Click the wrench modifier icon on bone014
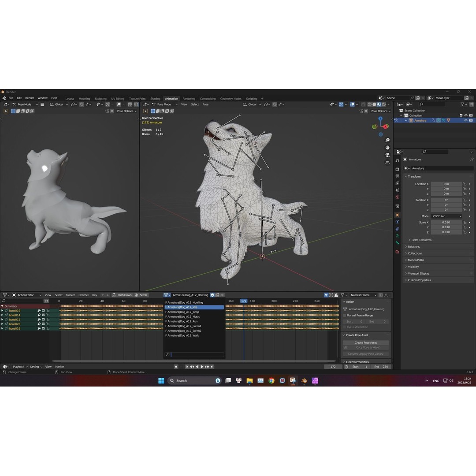This screenshot has width=476, height=476. pyautogui.click(x=39, y=315)
